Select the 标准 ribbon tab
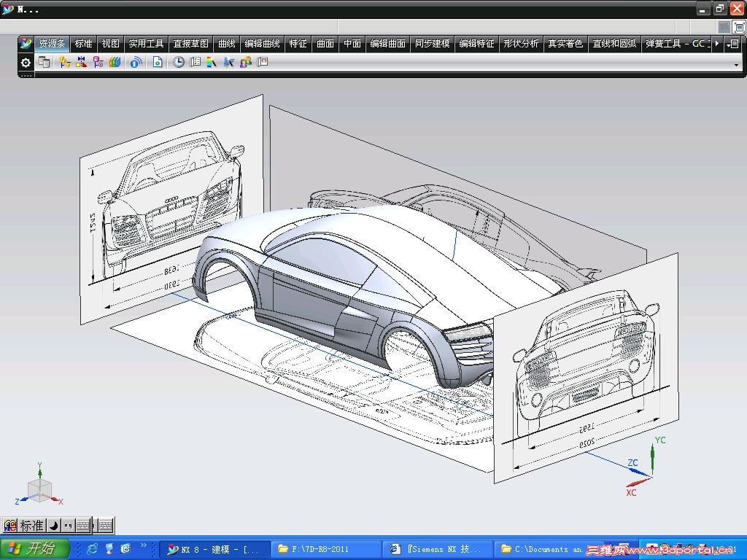This screenshot has height=560, width=747. click(83, 44)
